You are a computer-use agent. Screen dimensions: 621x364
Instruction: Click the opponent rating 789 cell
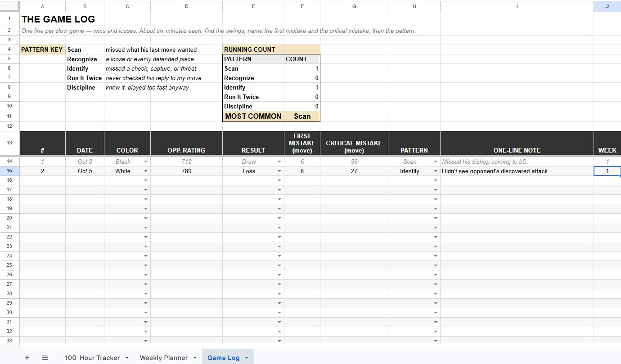point(186,171)
